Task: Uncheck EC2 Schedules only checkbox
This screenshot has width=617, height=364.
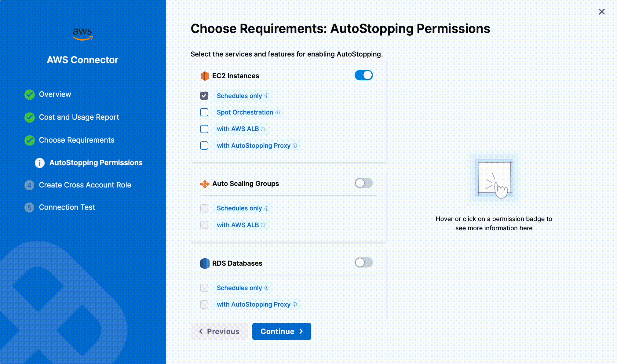Action: 204,96
